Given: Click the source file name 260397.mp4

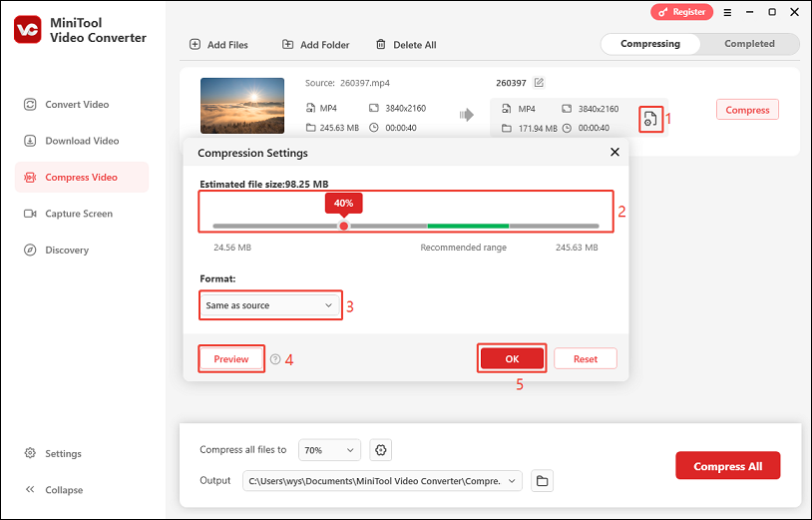Looking at the screenshot, I should point(364,83).
